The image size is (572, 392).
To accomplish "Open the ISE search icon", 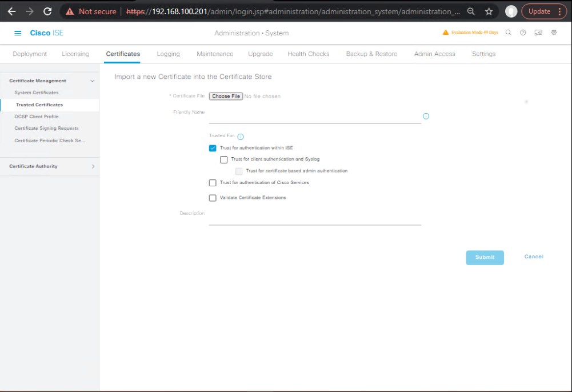I will pos(508,33).
